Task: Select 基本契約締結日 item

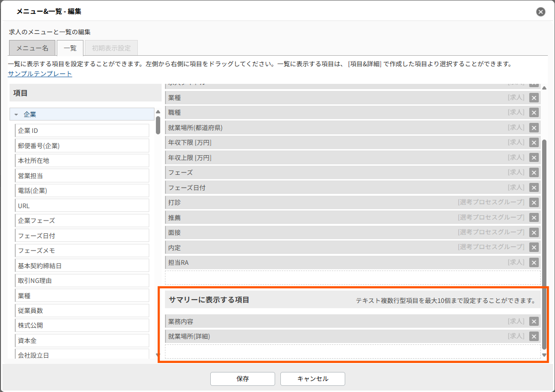Action: click(x=82, y=265)
